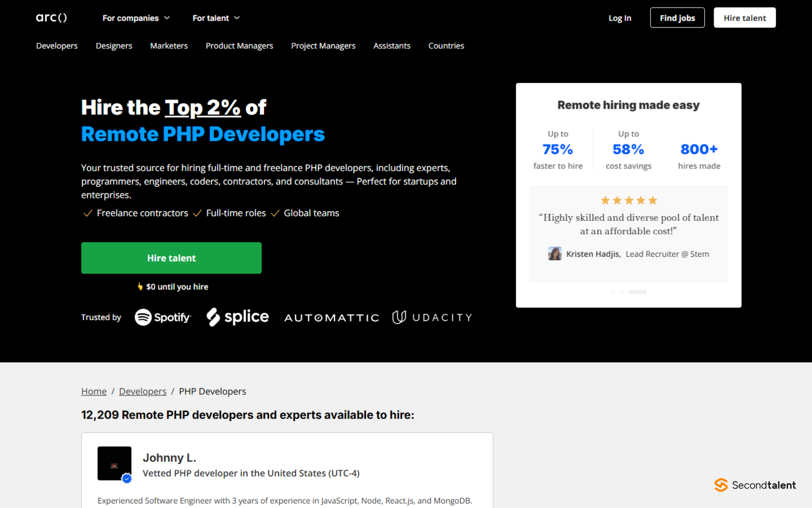Click the Splice logo
The width and height of the screenshot is (812, 508).
[x=238, y=317]
